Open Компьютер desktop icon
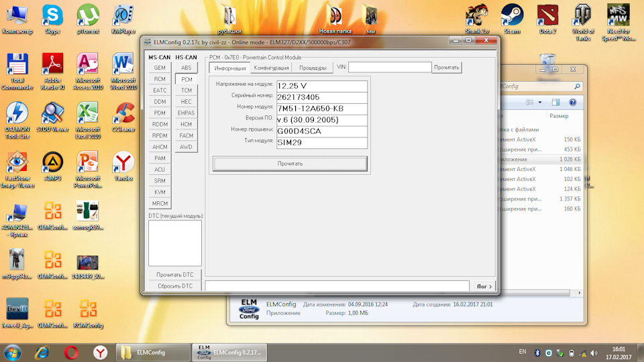Viewport: 644px width, 362px height. (x=17, y=19)
